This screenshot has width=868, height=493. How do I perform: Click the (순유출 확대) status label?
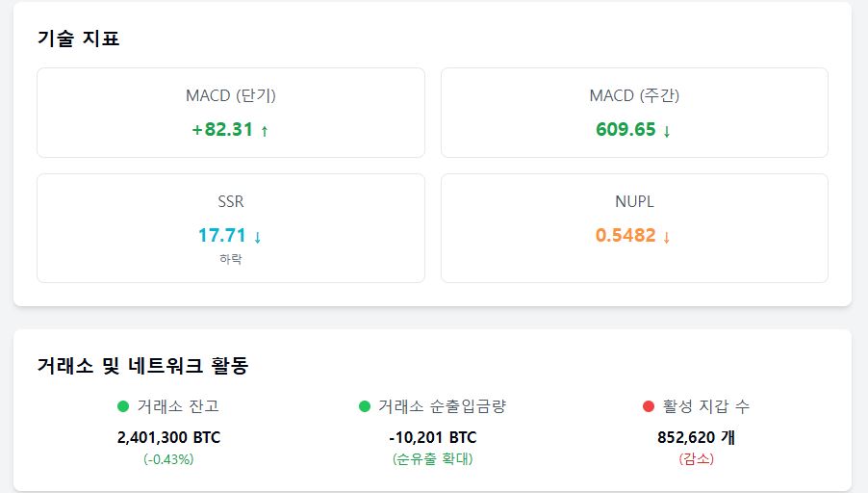point(432,459)
